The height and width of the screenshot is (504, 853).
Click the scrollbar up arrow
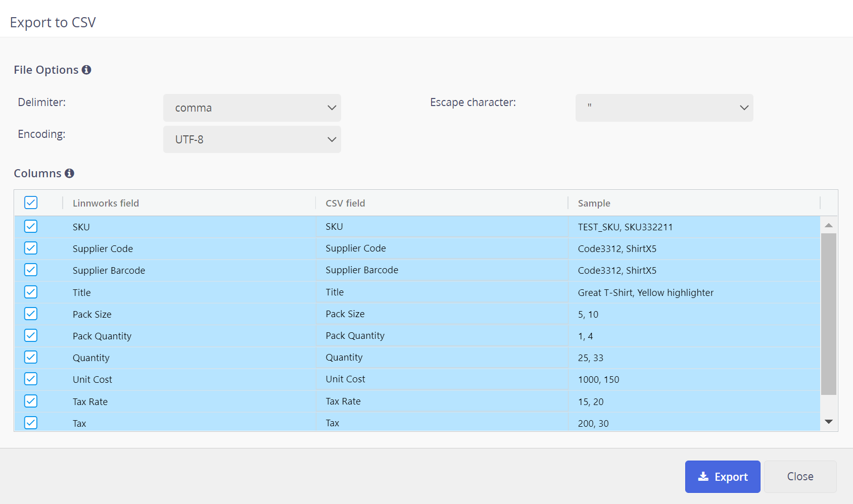[828, 225]
